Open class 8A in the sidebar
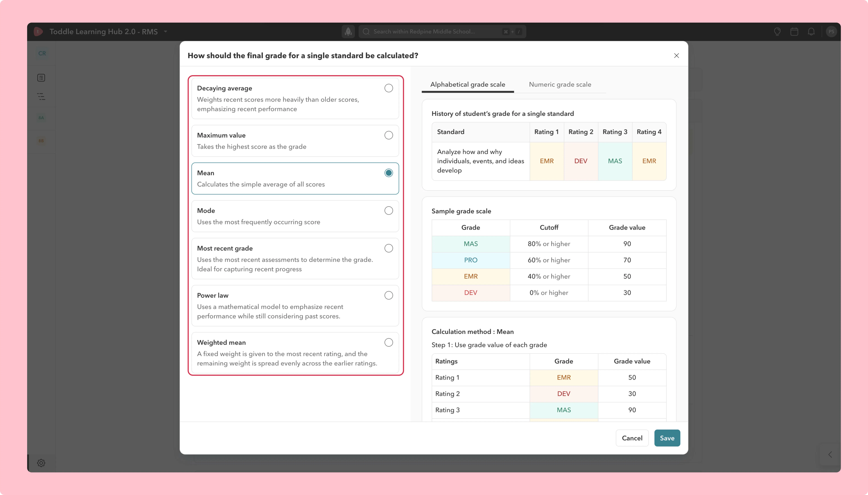This screenshot has width=868, height=495. 41,118
